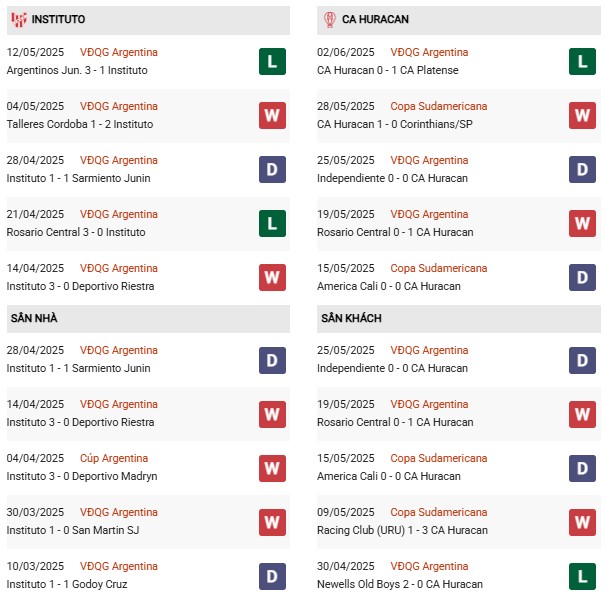Click the L badge for Argentinos Jun. match
This screenshot has width=606, height=596.
coord(272,61)
